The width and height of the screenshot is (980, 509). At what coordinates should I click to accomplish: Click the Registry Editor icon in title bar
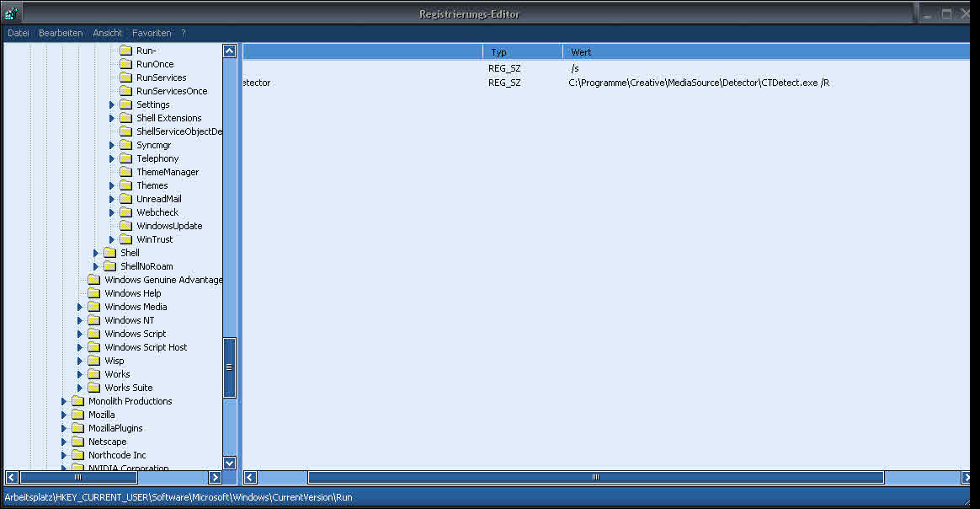tap(11, 13)
